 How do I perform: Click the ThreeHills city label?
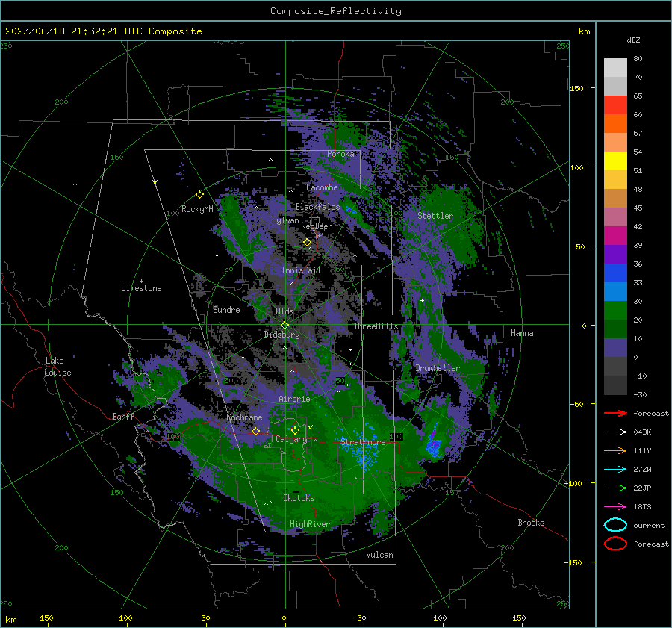coord(376,326)
